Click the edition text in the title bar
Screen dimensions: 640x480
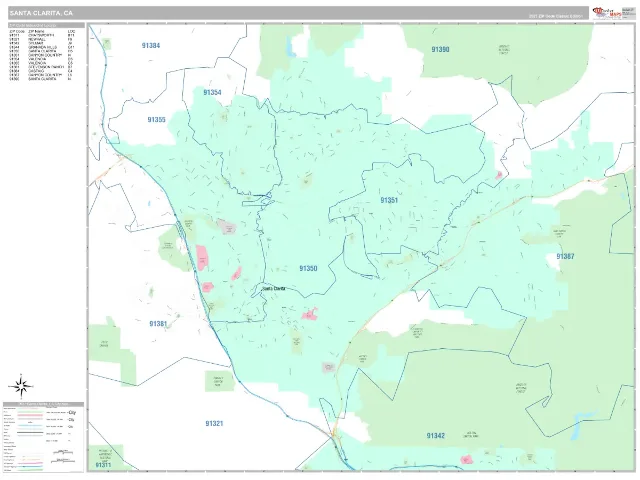pos(556,16)
